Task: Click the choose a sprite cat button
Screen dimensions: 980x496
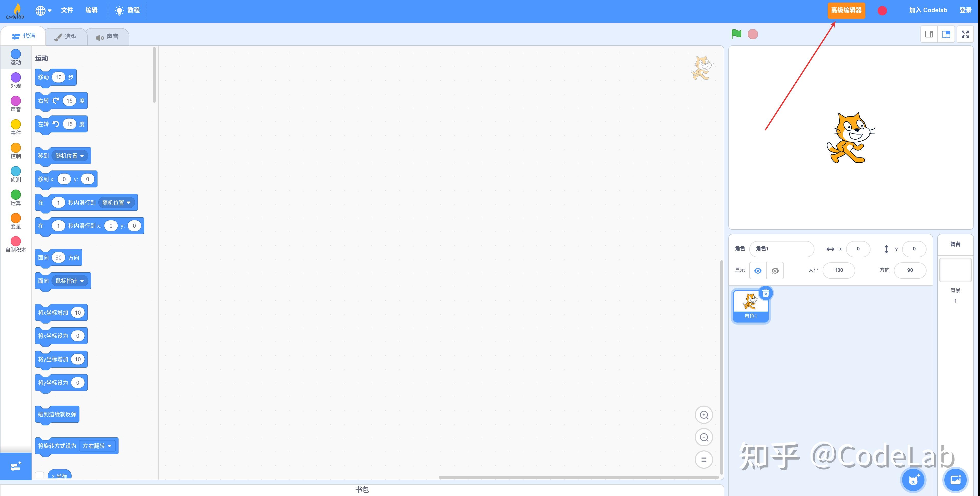Action: pyautogui.click(x=913, y=480)
